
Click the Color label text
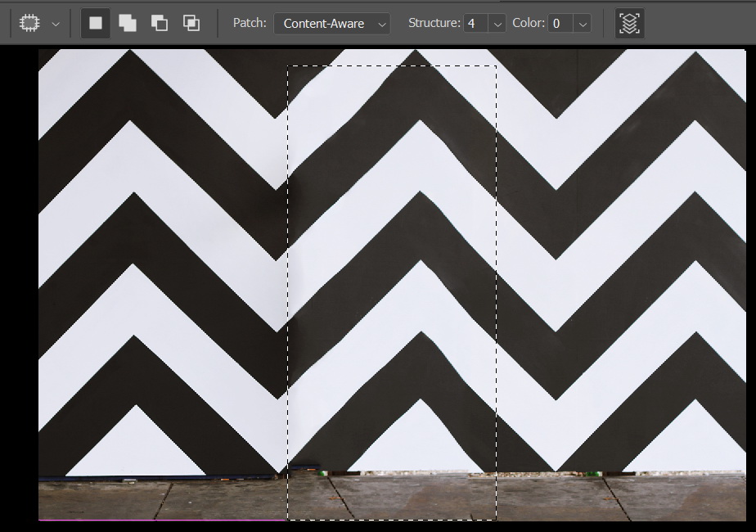[x=528, y=23]
